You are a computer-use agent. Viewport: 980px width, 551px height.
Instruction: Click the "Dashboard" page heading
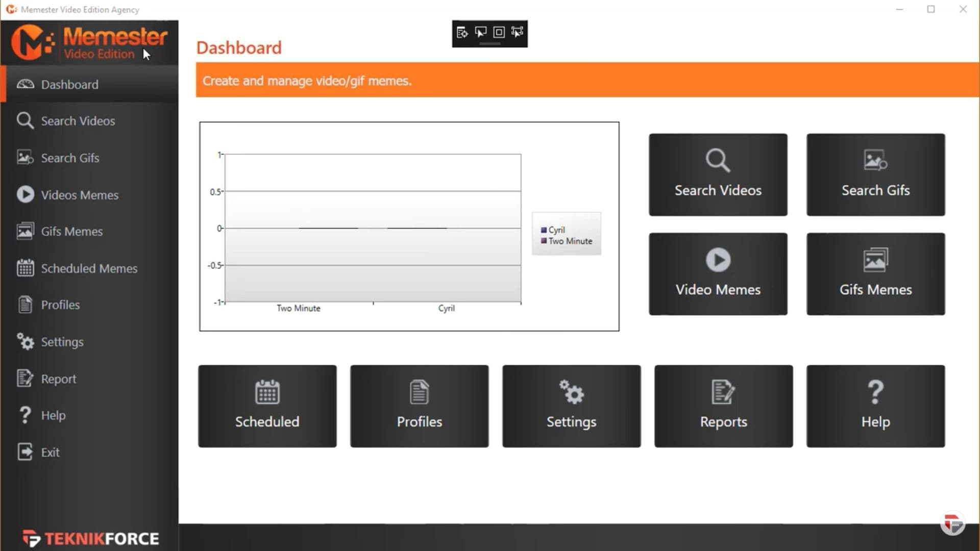[x=239, y=47]
